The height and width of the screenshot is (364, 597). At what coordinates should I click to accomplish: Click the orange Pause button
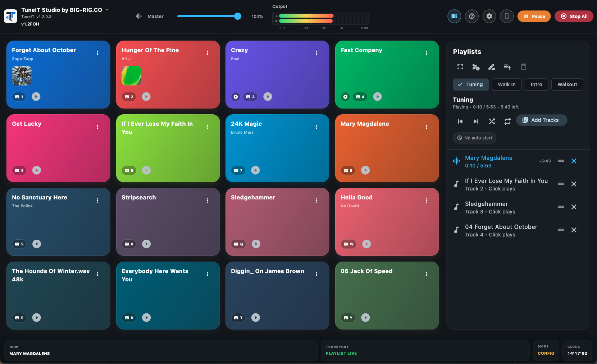pos(534,16)
